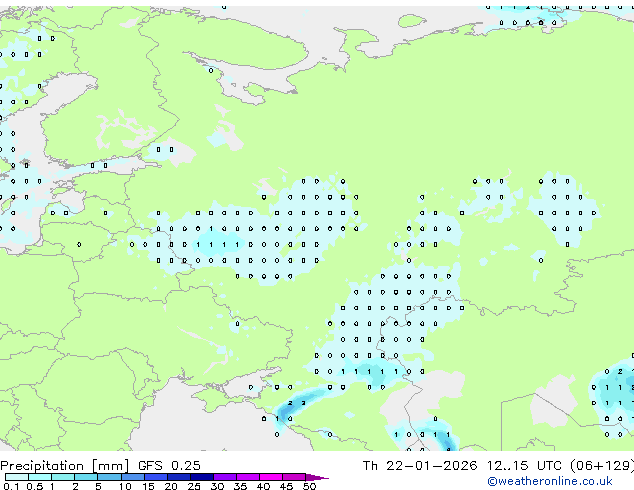Click the 'Precipitation [mm]' title text

point(65,466)
